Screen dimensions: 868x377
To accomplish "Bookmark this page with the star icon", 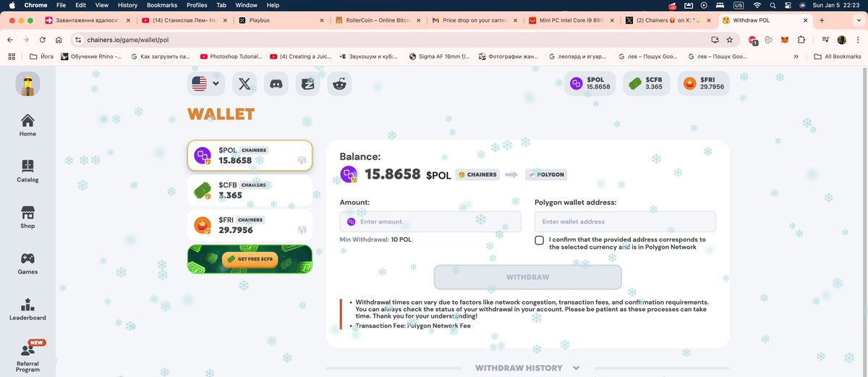I will pyautogui.click(x=730, y=40).
